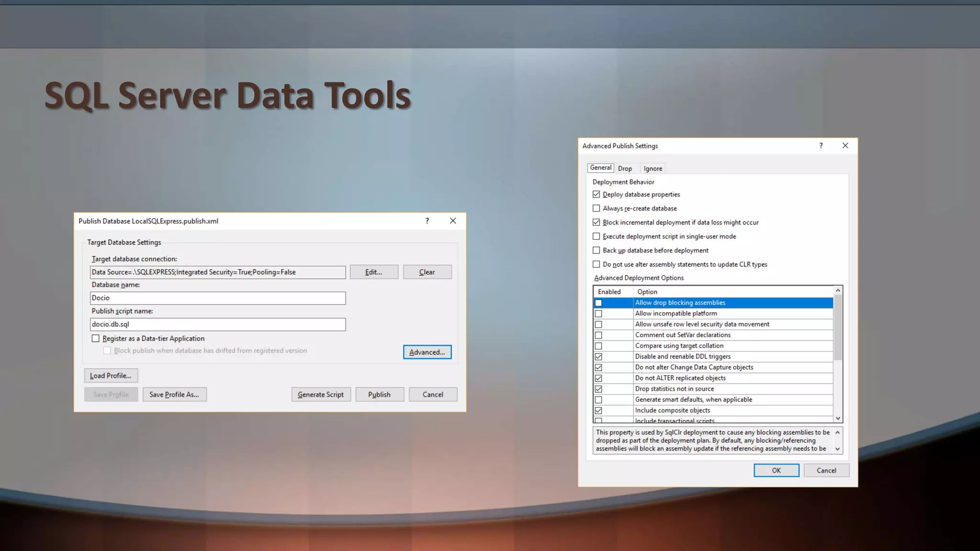The width and height of the screenshot is (980, 551).
Task: Click the Database name field
Action: [x=218, y=298]
